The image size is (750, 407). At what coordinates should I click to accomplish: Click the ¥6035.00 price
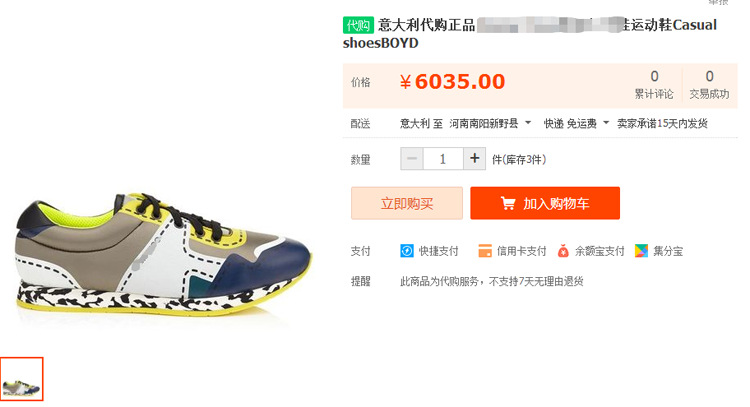[x=452, y=82]
